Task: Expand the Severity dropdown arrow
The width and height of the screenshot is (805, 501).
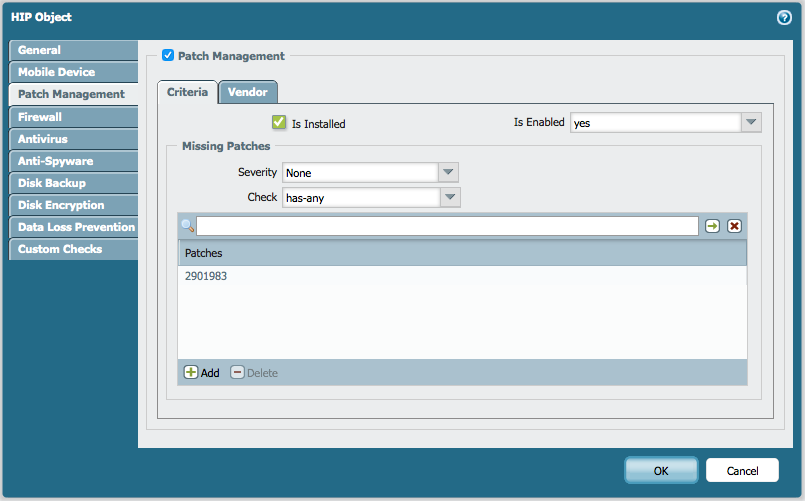Action: coord(448,172)
